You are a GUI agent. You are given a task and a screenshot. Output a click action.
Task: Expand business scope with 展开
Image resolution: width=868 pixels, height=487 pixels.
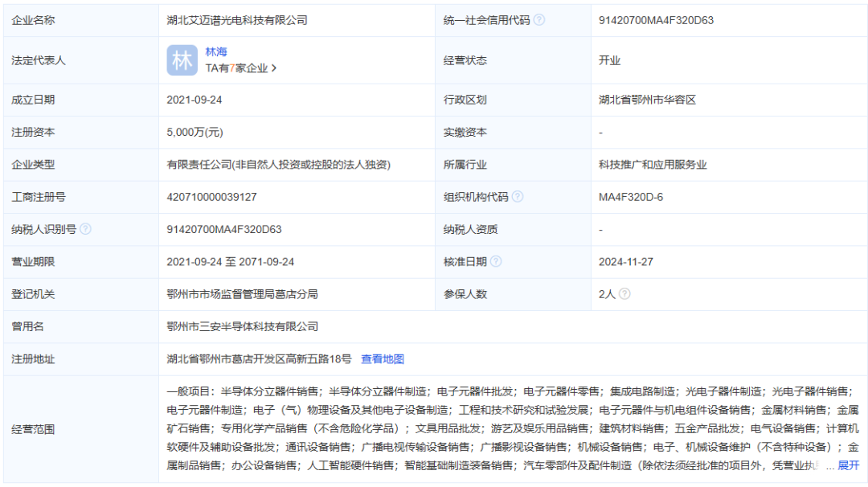(x=849, y=465)
